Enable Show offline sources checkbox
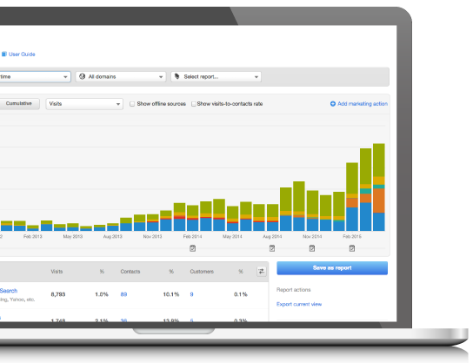This screenshot has width=473, height=363. point(132,104)
